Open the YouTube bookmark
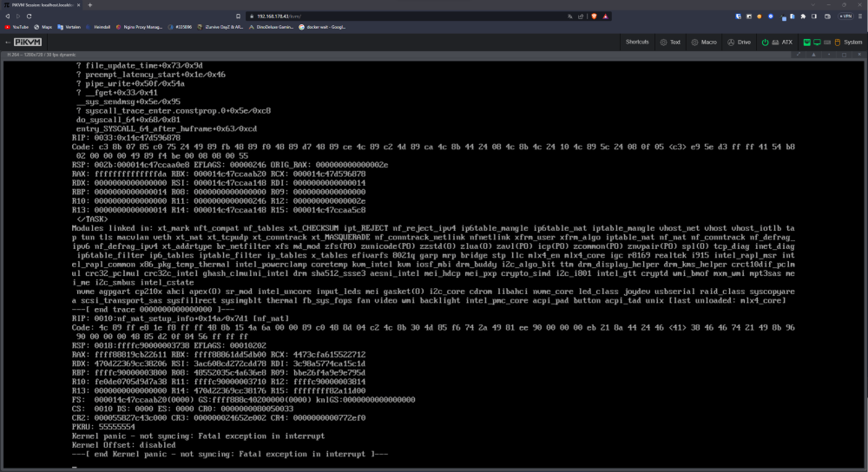The height and width of the screenshot is (472, 868). click(x=16, y=27)
